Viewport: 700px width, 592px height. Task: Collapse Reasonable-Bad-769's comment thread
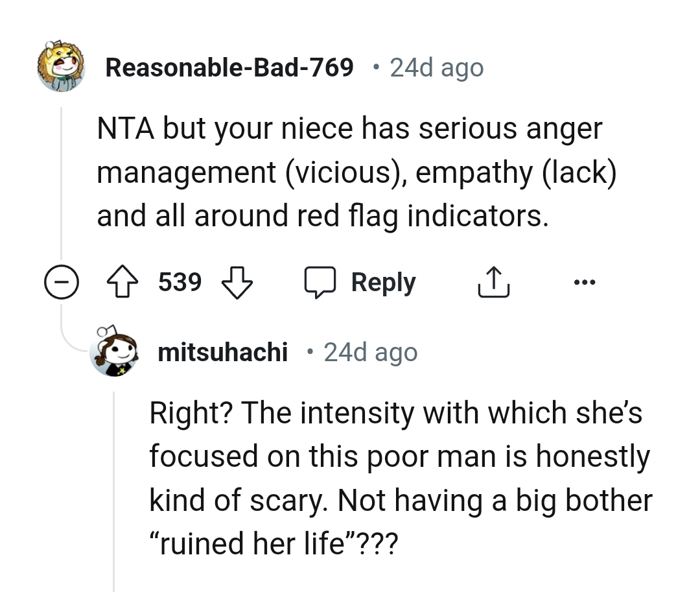pos(62,281)
